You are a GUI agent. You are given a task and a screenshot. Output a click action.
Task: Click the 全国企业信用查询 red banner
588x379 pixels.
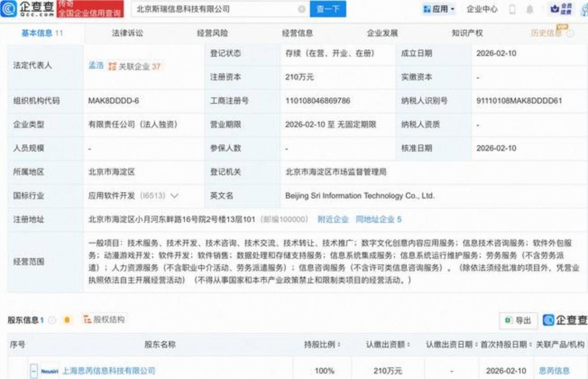[89, 9]
